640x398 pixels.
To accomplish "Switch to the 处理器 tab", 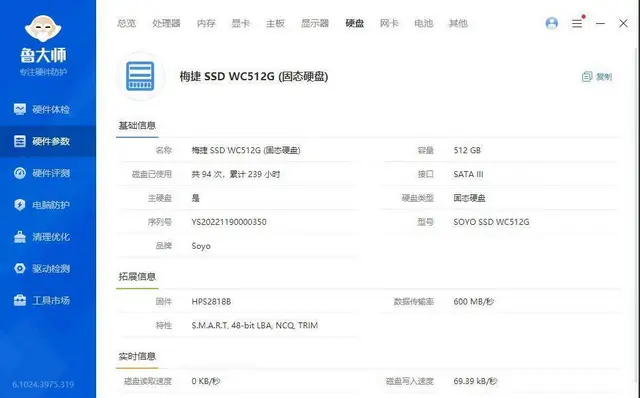I will tap(166, 23).
